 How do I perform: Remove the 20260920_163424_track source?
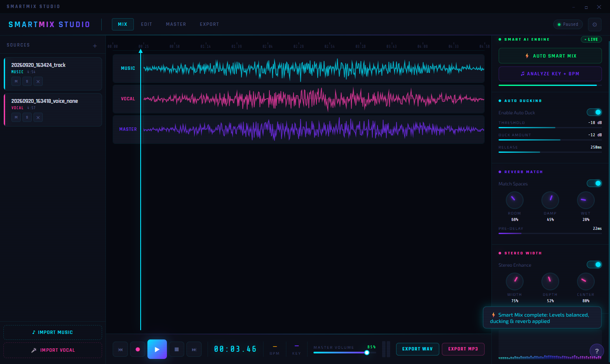pos(38,81)
